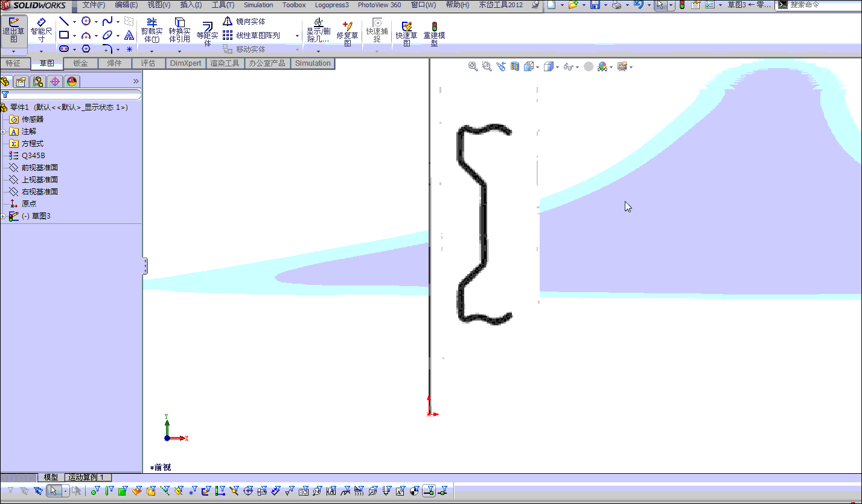Select the Centerpoint Arc sketch tool
The image size is (862, 504).
[x=86, y=35]
